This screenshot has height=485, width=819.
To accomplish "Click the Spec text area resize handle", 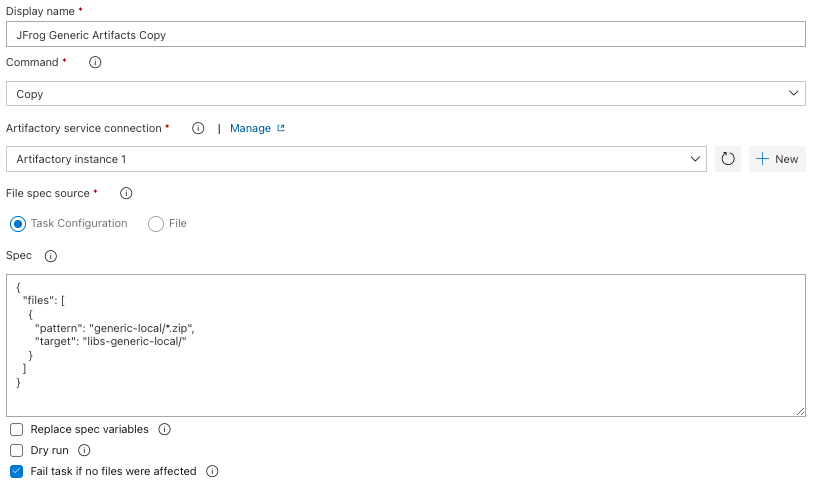I will click(800, 411).
